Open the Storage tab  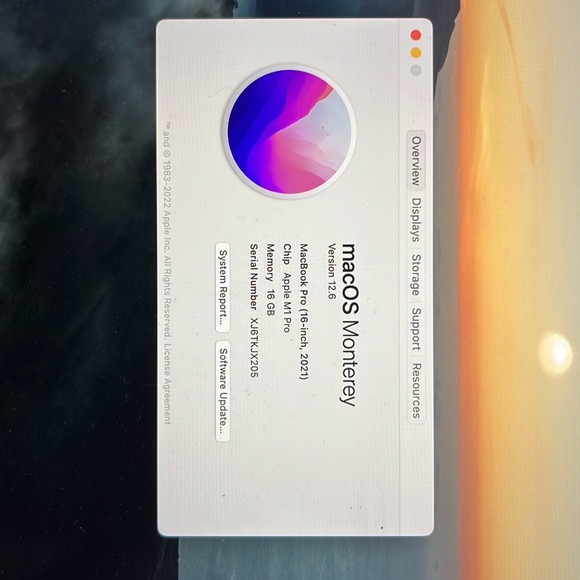click(x=416, y=275)
